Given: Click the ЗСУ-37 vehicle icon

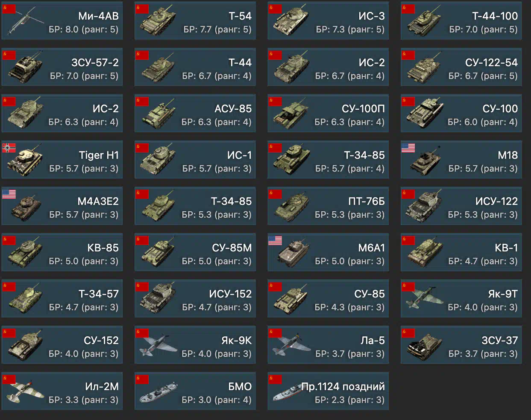Looking at the screenshot, I should coord(424,346).
